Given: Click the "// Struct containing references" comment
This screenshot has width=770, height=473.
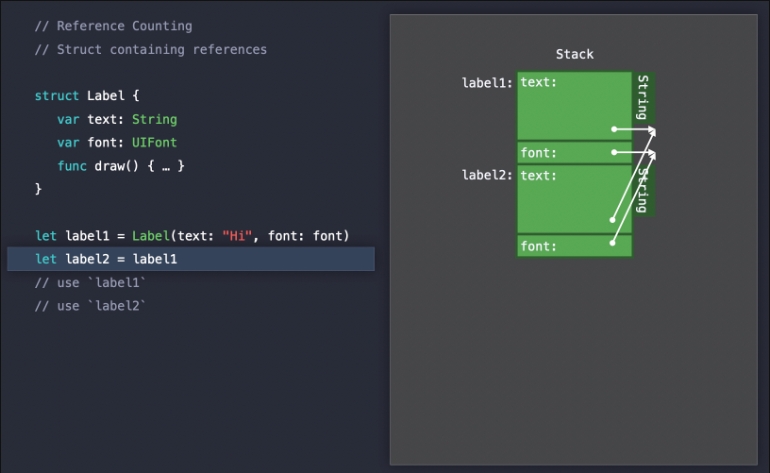Looking at the screenshot, I should tap(151, 49).
